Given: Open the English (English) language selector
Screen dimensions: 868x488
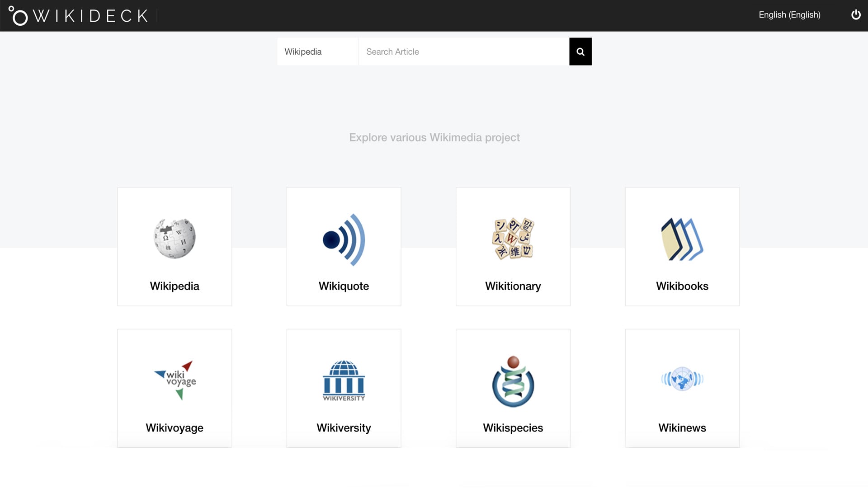Looking at the screenshot, I should (789, 15).
